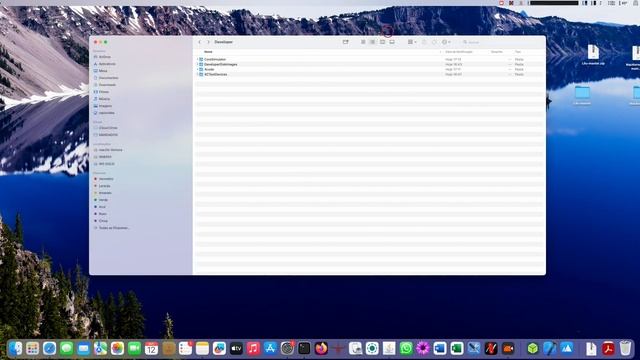Switch Finder to list view
Screen dimensions: 640x360
coord(372,42)
